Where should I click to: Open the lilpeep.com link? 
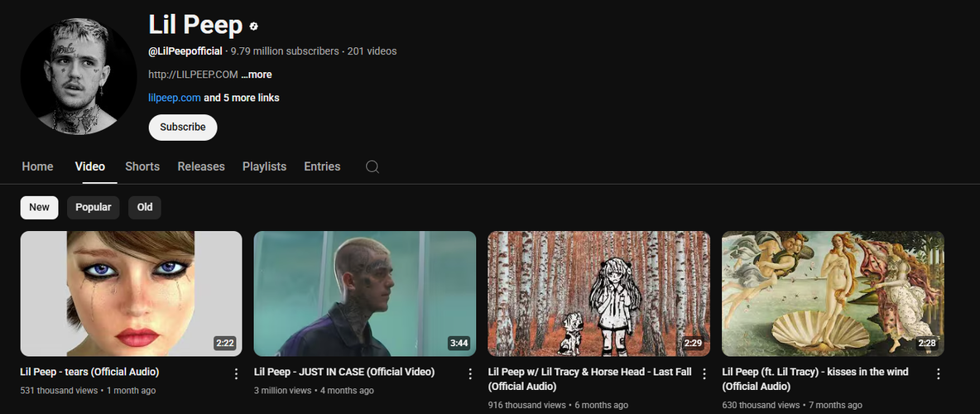tap(175, 98)
